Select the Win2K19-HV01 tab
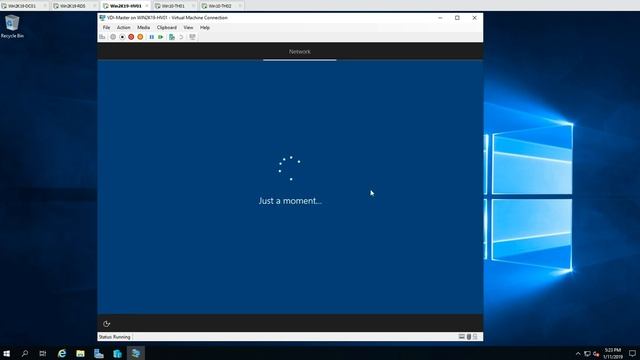 [125, 6]
